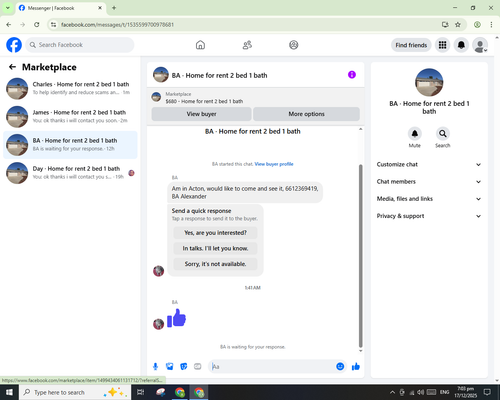Open Day - Home for rent conversation

coord(70,173)
